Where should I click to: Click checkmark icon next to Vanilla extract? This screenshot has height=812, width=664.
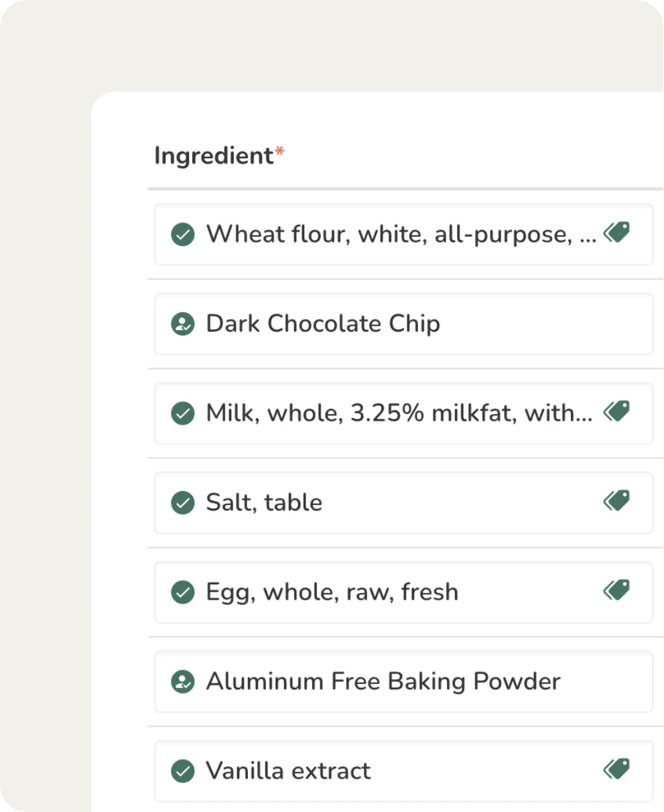182,771
